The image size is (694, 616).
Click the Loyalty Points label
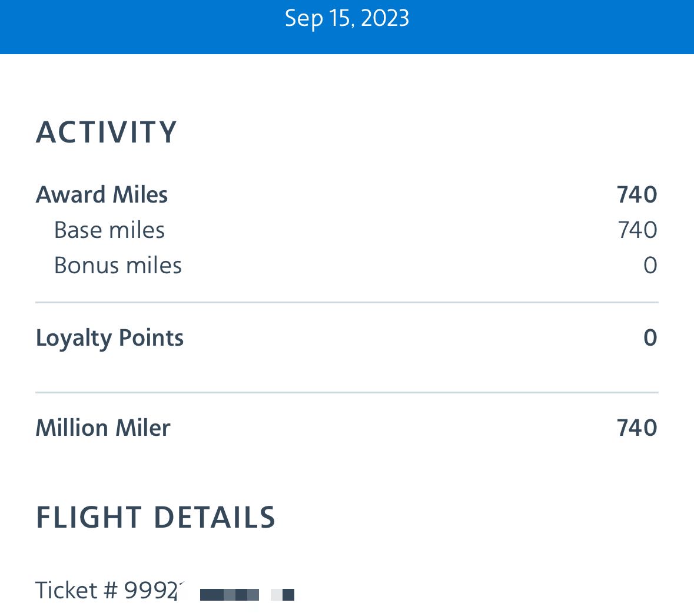click(109, 338)
